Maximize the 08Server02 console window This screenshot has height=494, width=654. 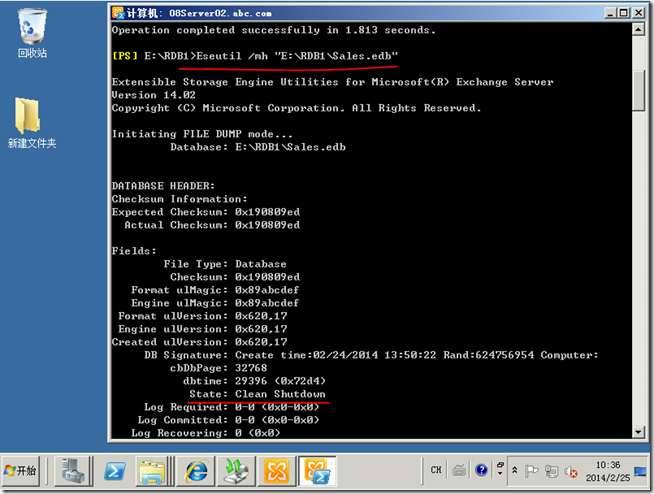(624, 13)
